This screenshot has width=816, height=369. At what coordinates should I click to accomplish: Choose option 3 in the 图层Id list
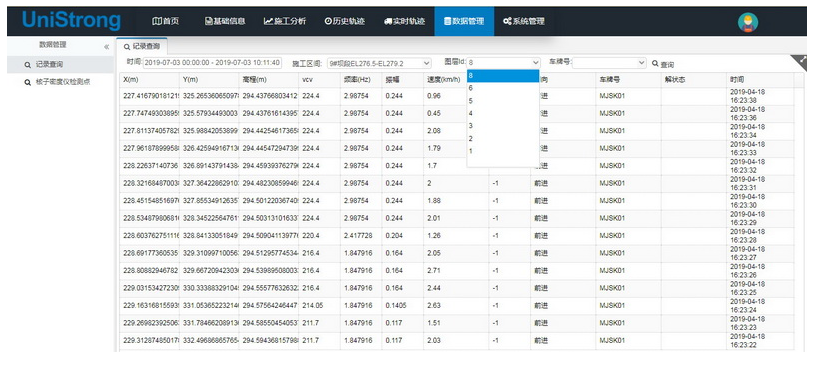click(x=503, y=126)
